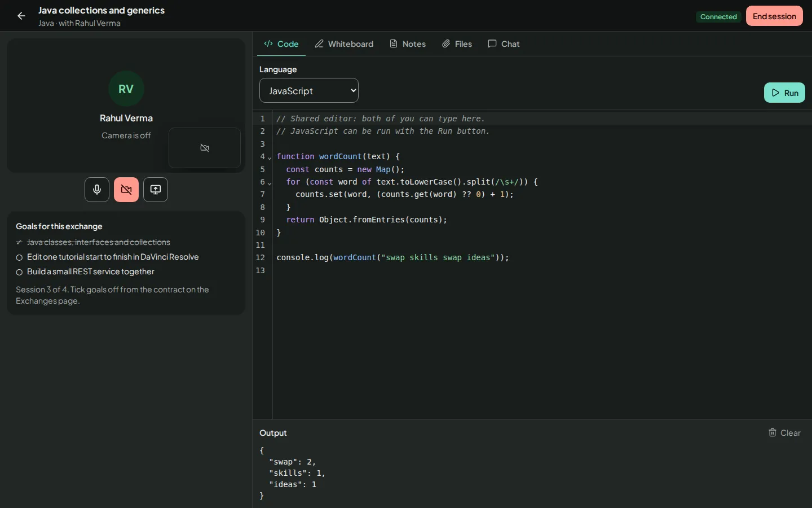Go back using the arrow icon

click(21, 16)
